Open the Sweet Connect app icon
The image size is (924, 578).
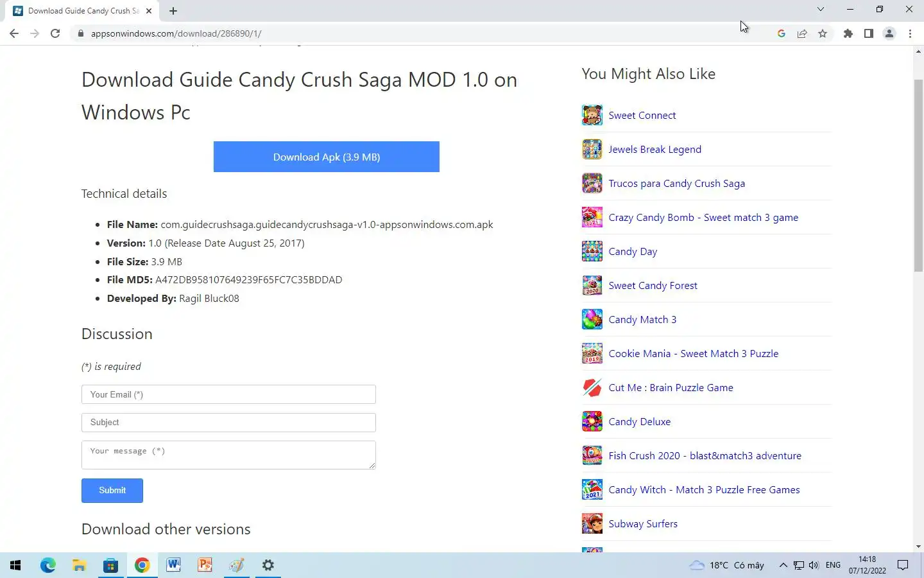tap(592, 116)
